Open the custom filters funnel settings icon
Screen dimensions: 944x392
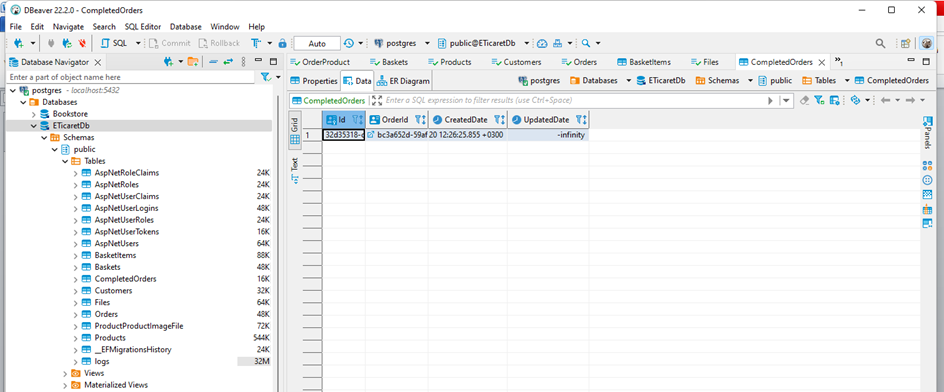point(819,101)
